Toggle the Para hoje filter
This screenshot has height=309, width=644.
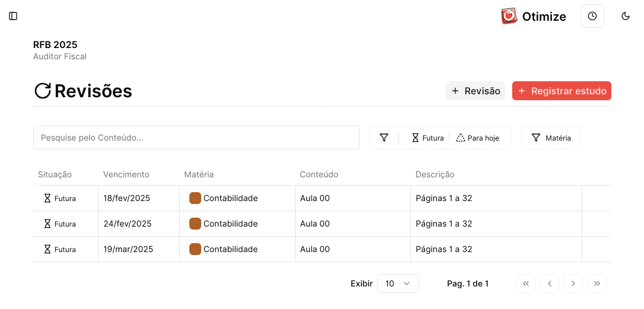[478, 138]
